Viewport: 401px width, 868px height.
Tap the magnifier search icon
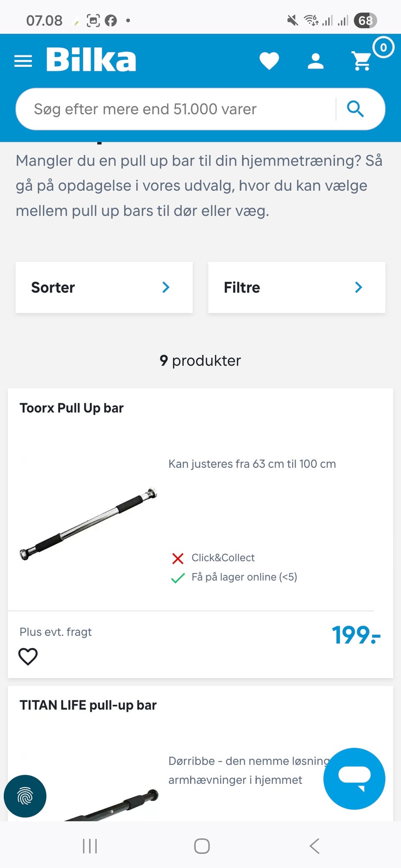point(355,109)
